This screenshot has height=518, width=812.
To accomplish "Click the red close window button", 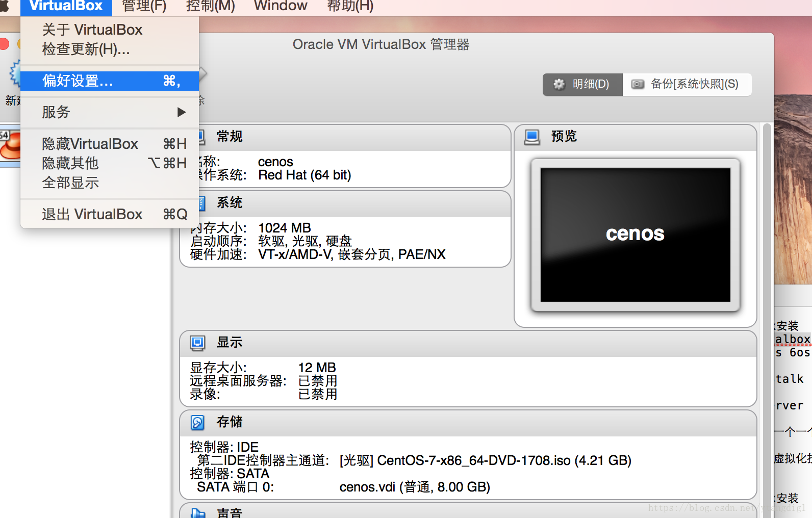I will pyautogui.click(x=4, y=44).
